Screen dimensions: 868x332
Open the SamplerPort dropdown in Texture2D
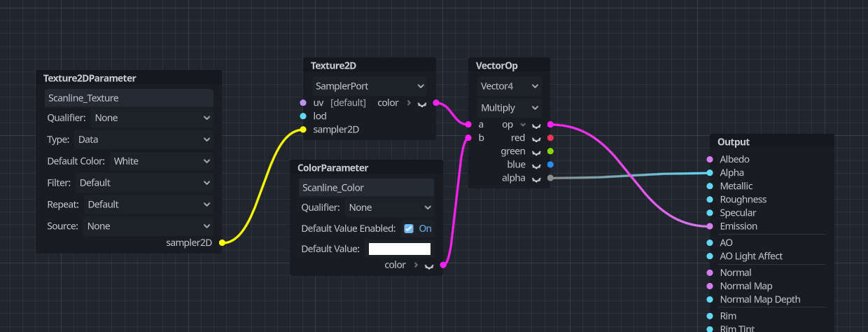coord(370,86)
